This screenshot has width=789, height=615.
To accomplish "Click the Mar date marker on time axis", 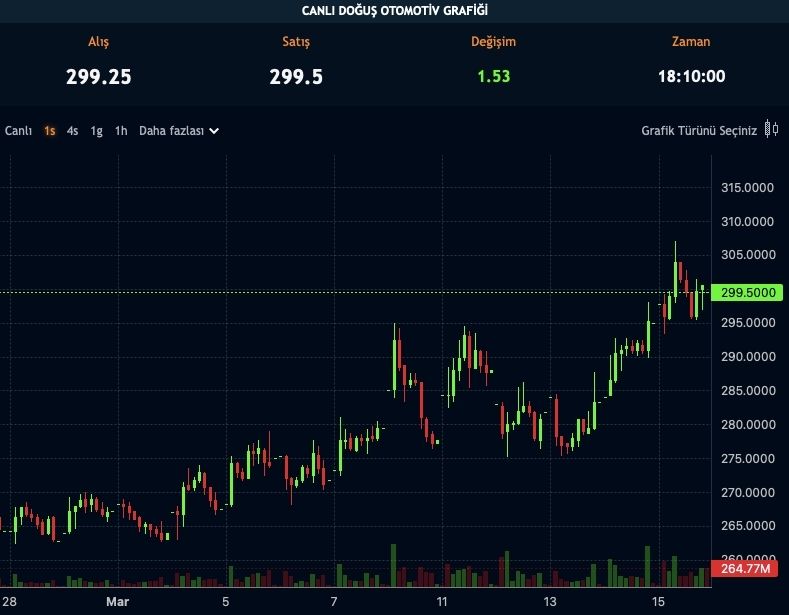I will 117,602.
